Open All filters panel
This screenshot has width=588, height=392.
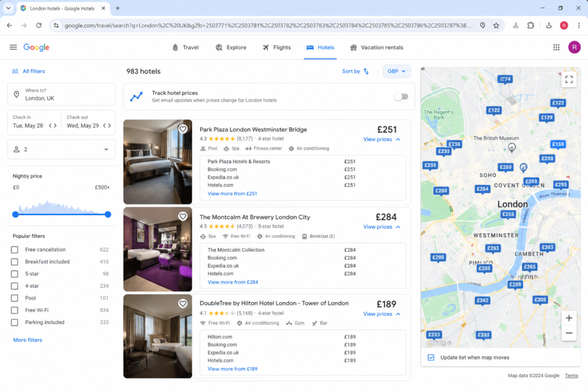click(x=29, y=71)
